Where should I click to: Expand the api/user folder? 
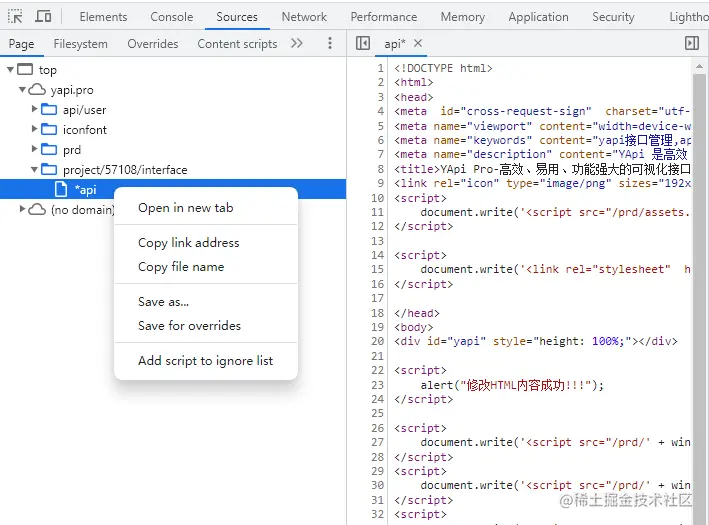tap(34, 109)
